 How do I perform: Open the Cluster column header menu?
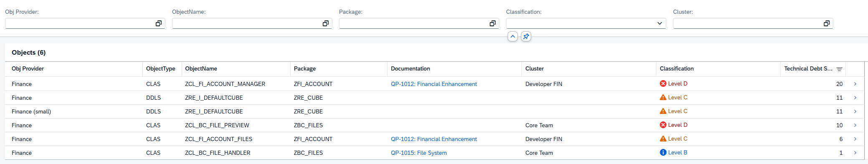[x=589, y=69]
